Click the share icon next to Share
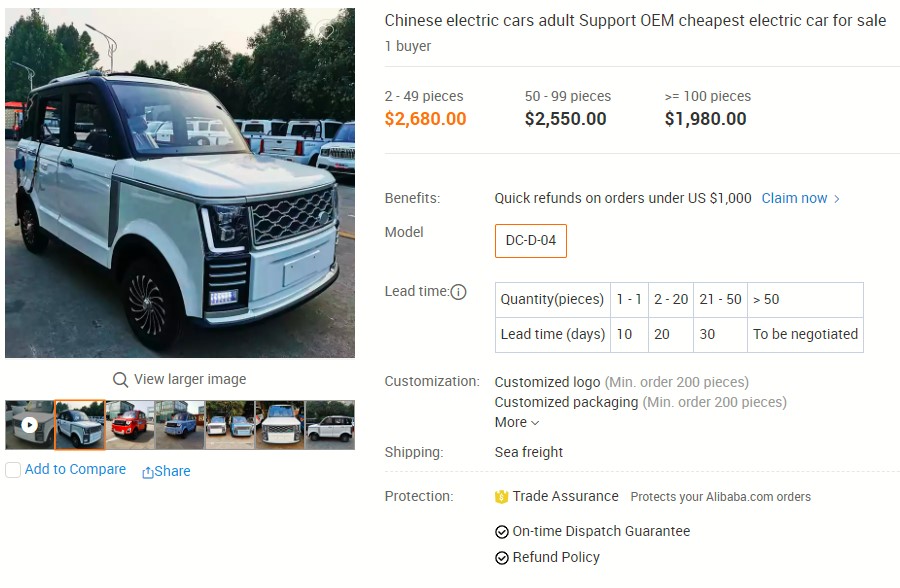 pos(150,471)
